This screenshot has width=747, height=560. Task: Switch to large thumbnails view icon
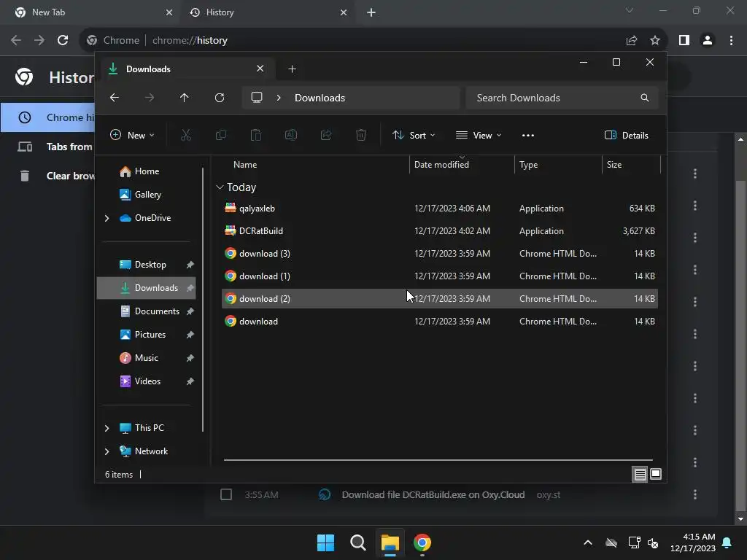(656, 474)
